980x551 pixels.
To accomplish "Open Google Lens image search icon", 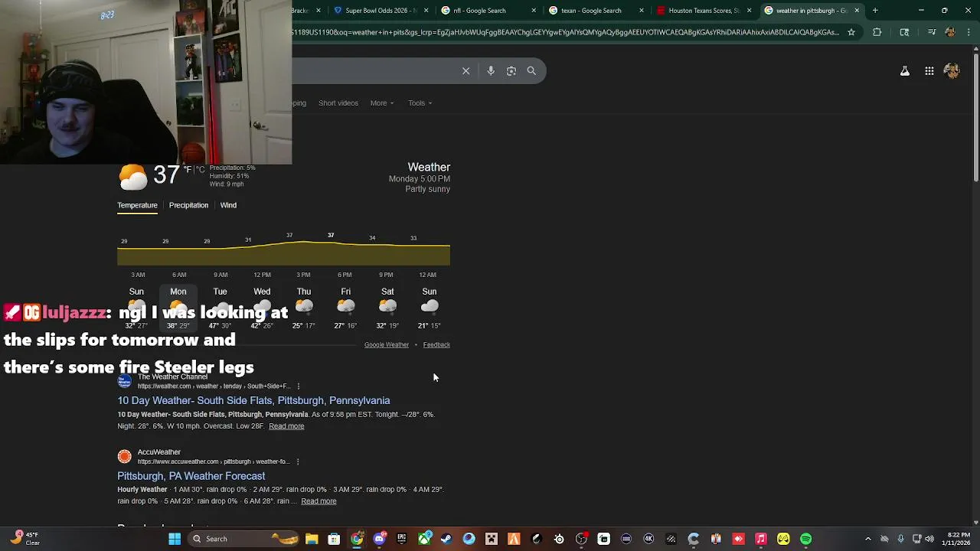I will coord(511,71).
